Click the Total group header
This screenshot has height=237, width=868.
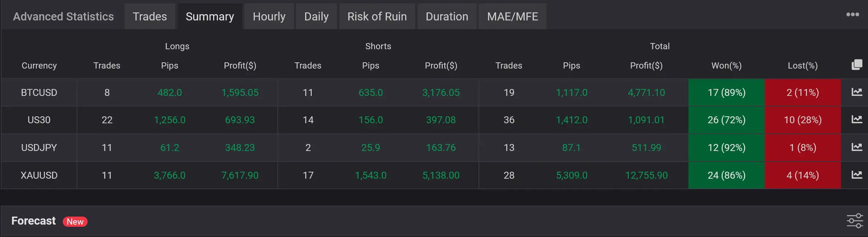click(660, 46)
